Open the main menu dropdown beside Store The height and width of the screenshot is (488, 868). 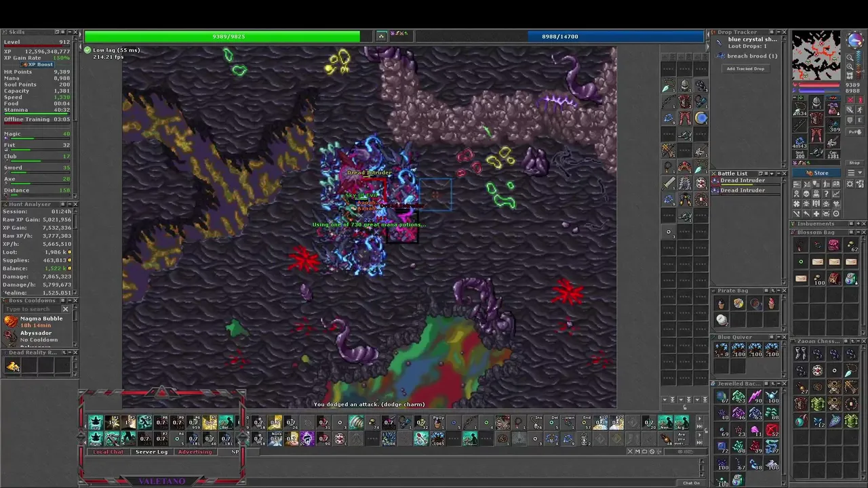(x=855, y=173)
